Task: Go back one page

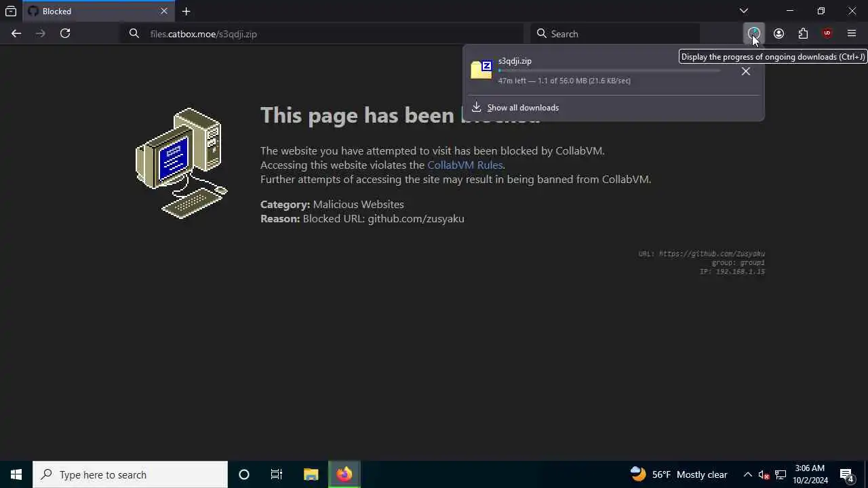Action: 16,33
